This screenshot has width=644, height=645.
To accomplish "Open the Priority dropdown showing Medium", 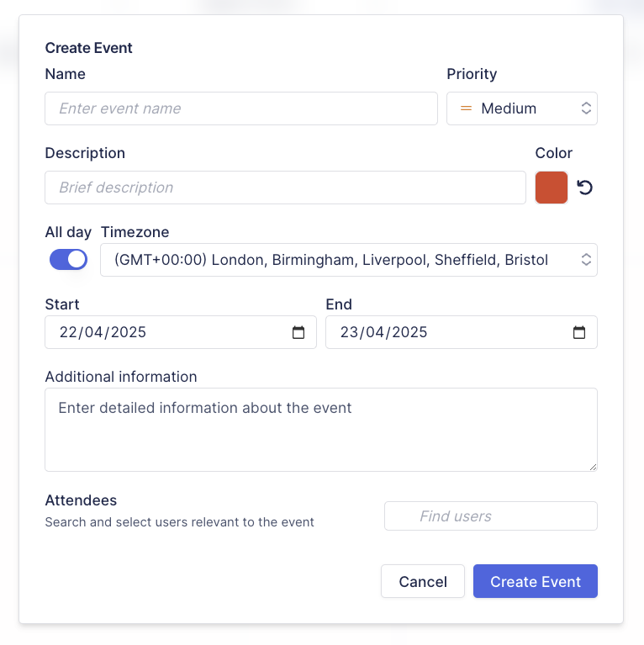I will click(522, 108).
